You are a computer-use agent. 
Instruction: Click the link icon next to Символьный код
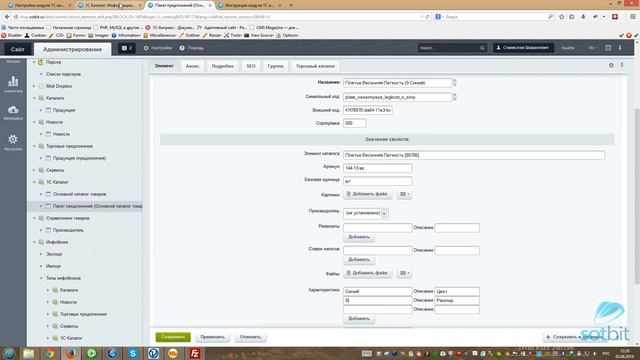455,97
